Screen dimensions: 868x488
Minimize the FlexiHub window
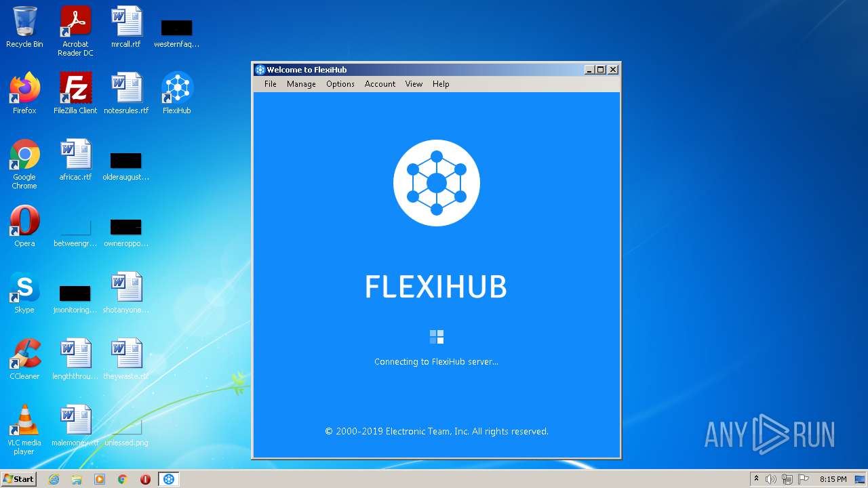coord(589,70)
